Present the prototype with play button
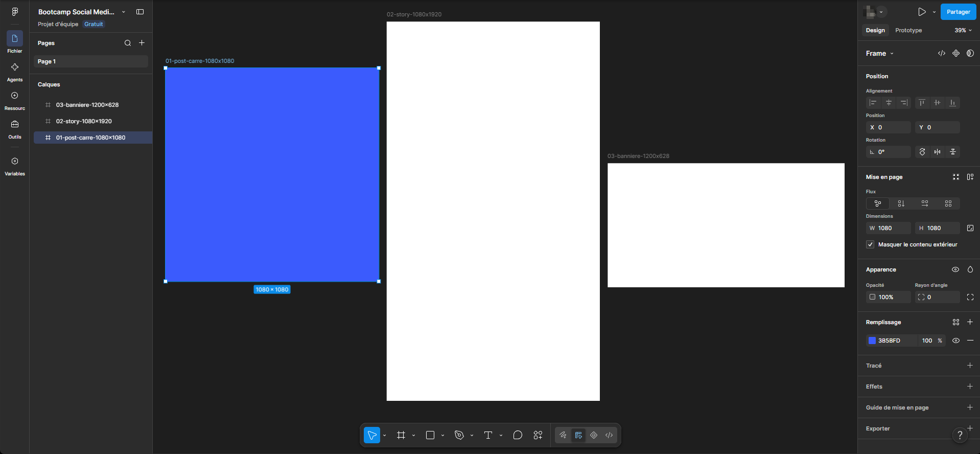 coord(922,12)
